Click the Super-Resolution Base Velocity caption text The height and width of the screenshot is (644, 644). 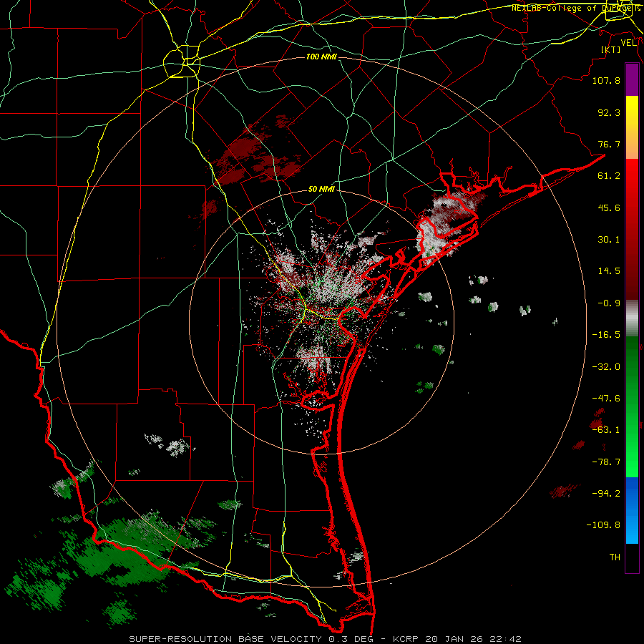326,639
